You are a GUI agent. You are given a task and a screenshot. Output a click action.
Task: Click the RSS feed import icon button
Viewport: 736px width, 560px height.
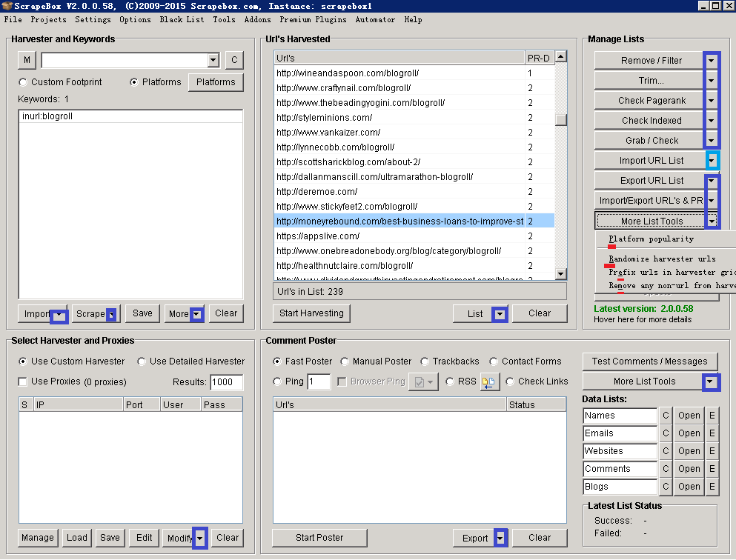488,381
